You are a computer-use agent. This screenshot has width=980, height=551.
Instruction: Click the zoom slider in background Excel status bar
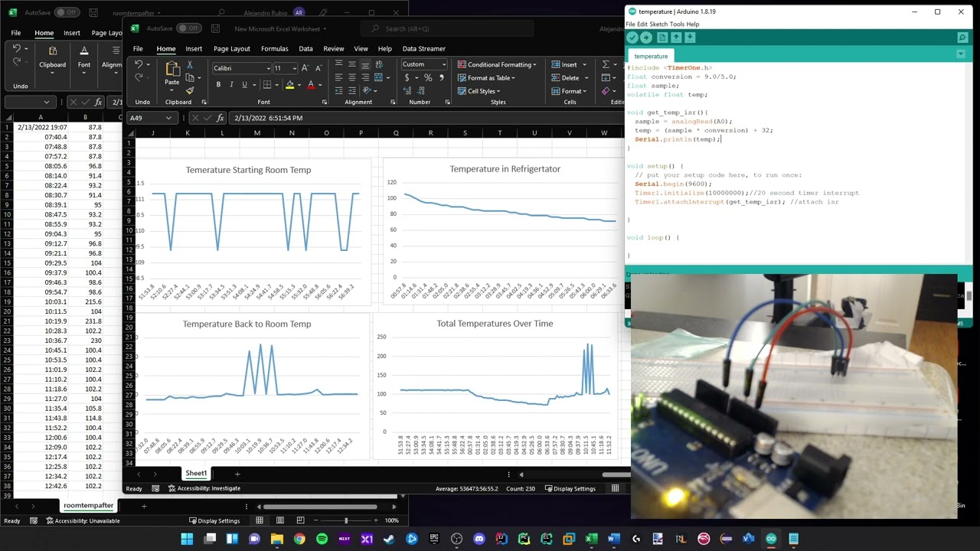(x=345, y=520)
